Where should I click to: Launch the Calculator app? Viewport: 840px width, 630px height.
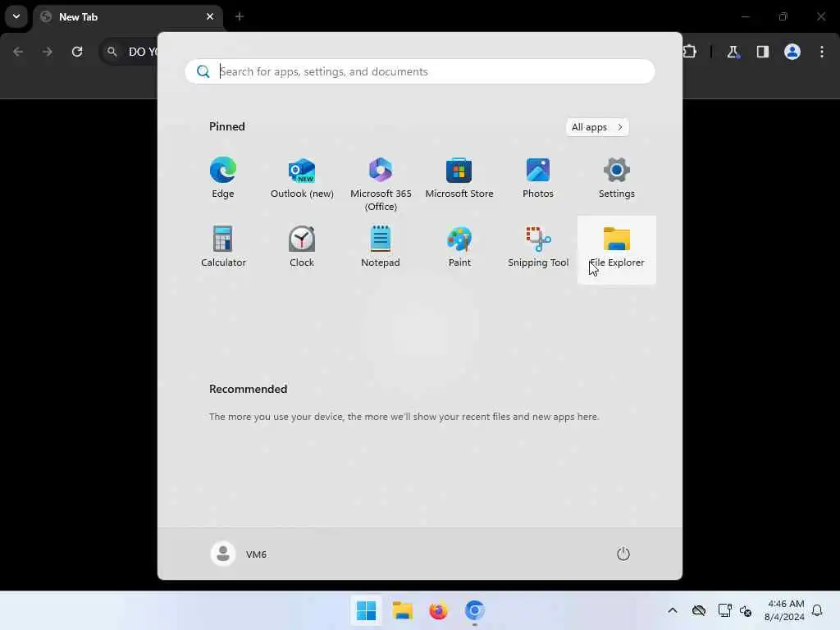[x=223, y=247]
